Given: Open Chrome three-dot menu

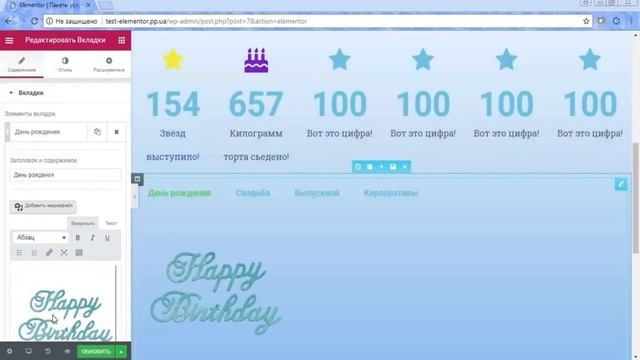Looking at the screenshot, I should pos(631,21).
